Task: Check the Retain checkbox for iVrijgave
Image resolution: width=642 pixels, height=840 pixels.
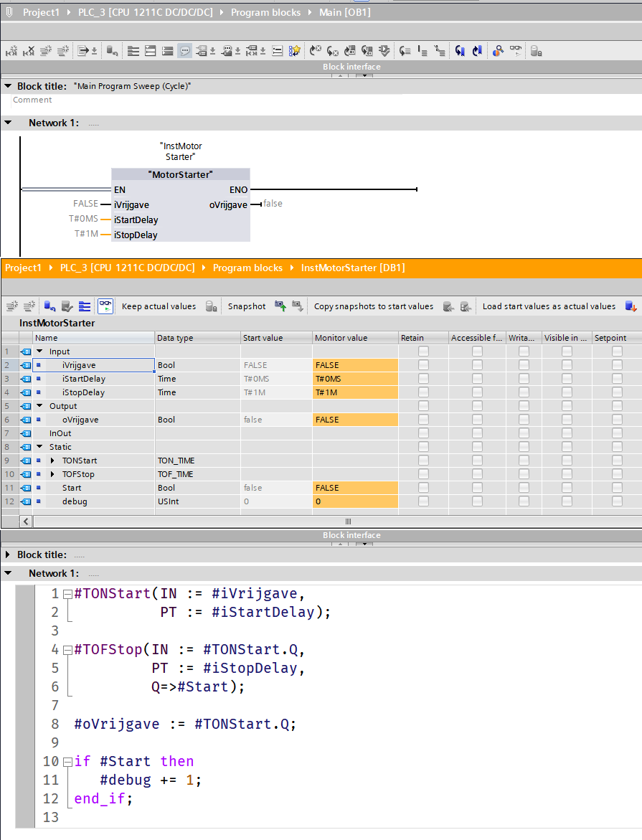Action: 423,365
